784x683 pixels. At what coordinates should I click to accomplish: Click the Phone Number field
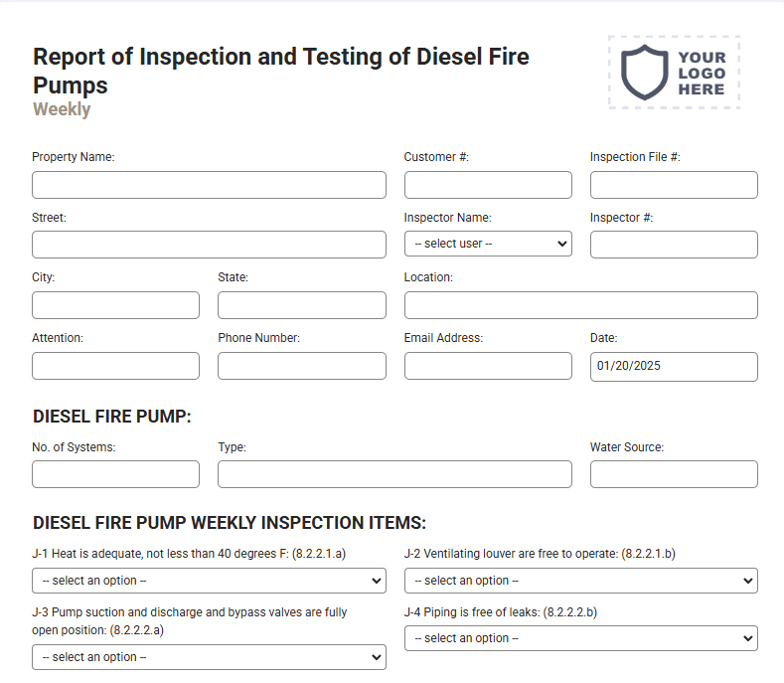(302, 366)
